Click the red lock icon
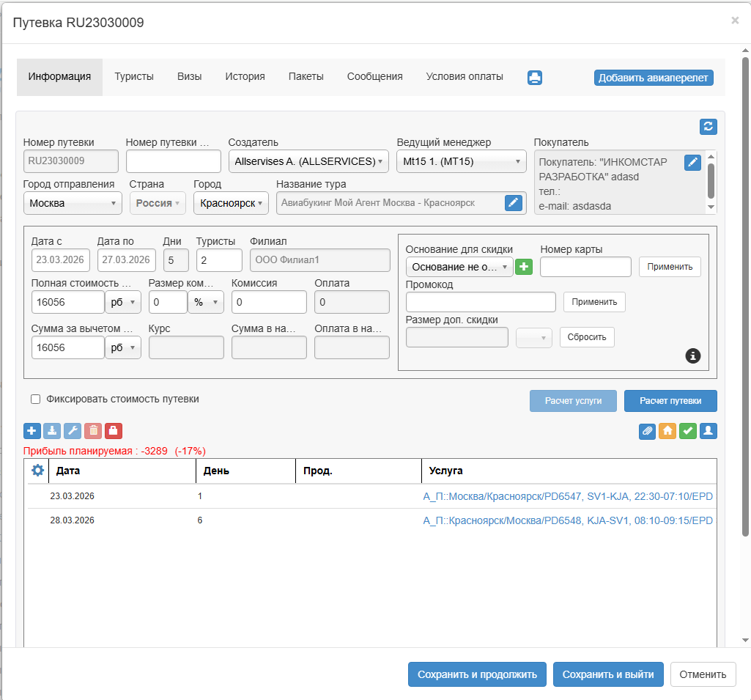The width and height of the screenshot is (751, 700). (x=114, y=431)
